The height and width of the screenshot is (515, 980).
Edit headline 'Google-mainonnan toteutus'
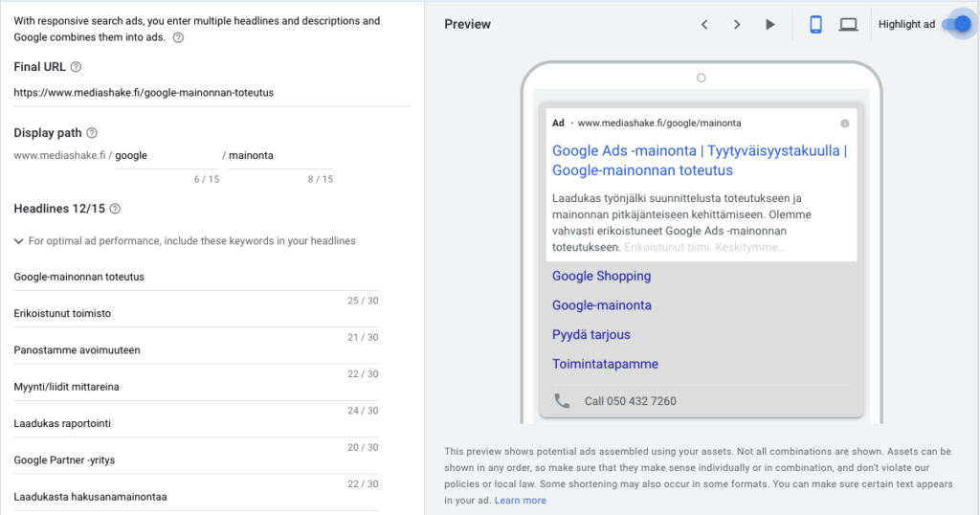click(x=196, y=277)
